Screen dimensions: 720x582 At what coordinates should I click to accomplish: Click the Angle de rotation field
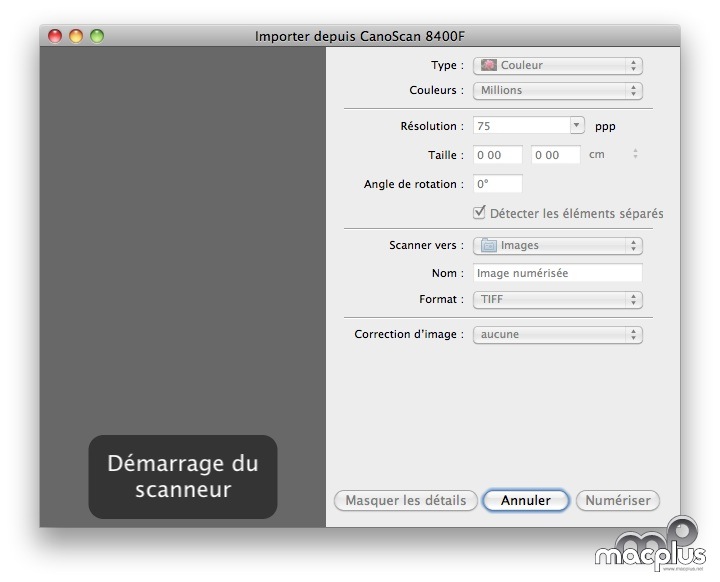[498, 184]
